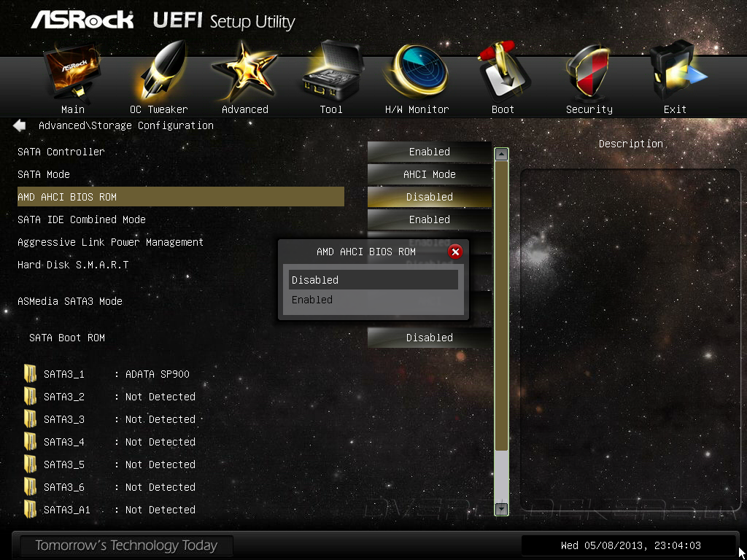
Task: Open the AMD AHCI BIOS ROM Disabled dropdown
Action: pos(429,197)
